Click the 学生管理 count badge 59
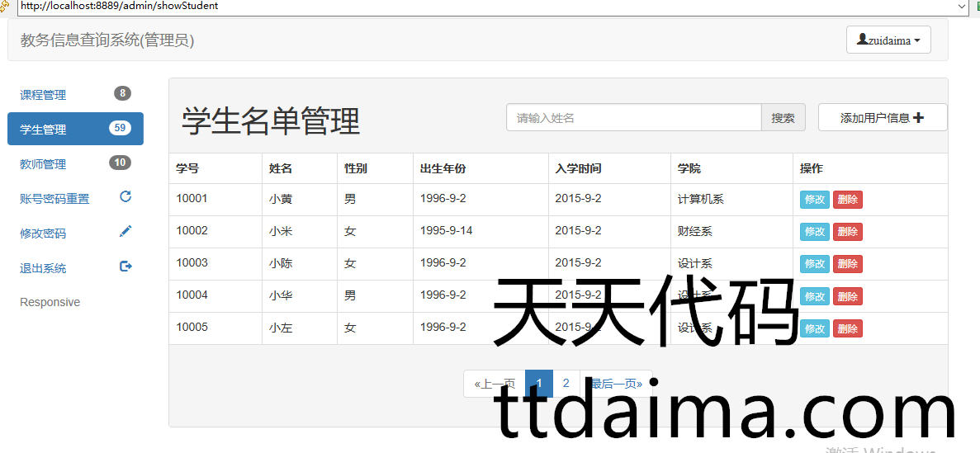980x453 pixels. (x=120, y=128)
